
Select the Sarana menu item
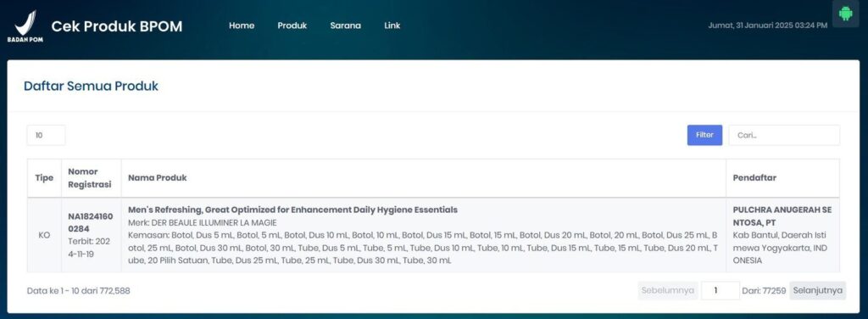346,25
